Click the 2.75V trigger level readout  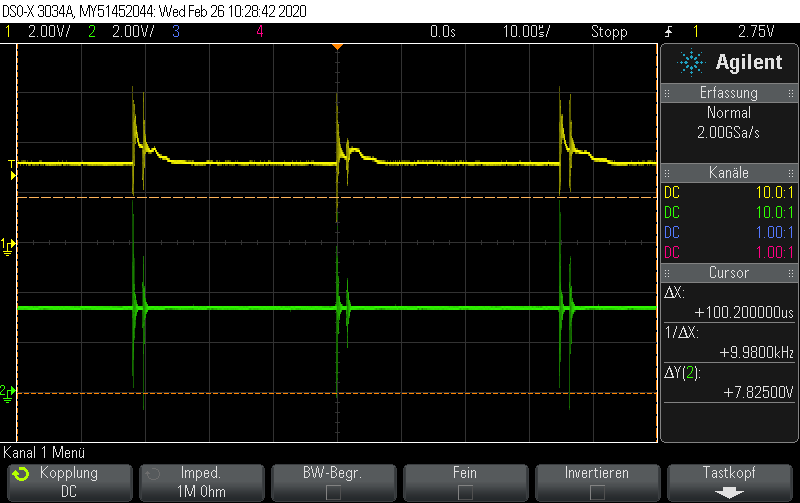[756, 32]
